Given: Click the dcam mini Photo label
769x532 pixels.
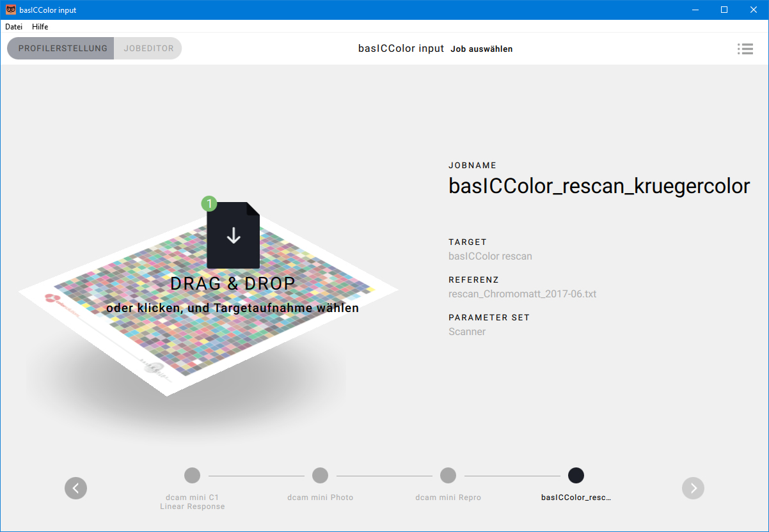Looking at the screenshot, I should click(x=320, y=497).
